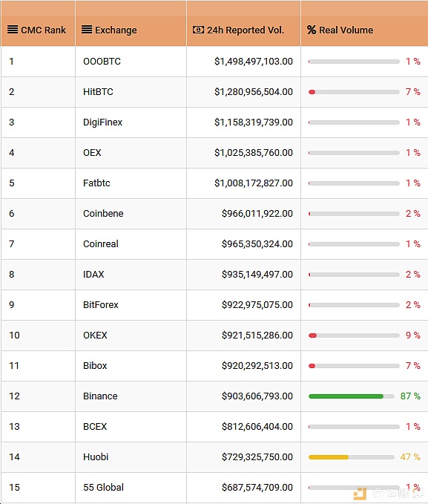
Task: Click DigiFinex's reported volume $1,158,319,739.00
Action: point(254,122)
